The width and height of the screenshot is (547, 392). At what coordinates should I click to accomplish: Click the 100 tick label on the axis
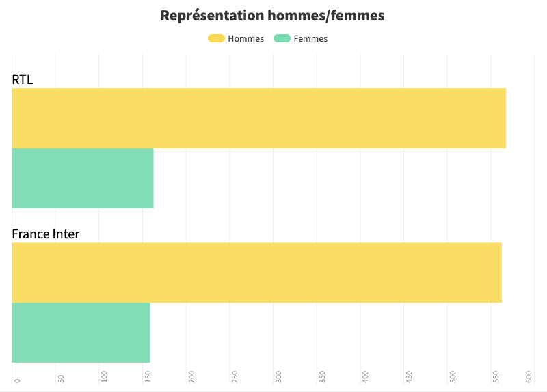(104, 376)
